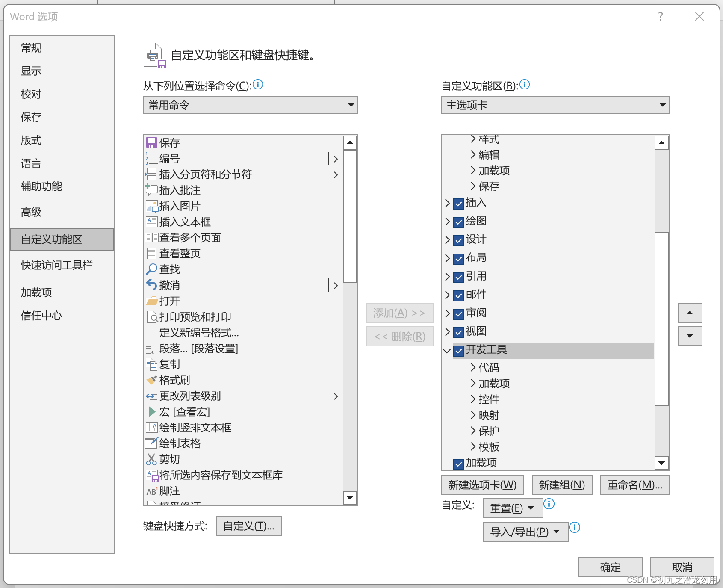Screen dimensions: 723x588
Task: Uncheck the 布局 tab checkbox
Action: point(459,258)
